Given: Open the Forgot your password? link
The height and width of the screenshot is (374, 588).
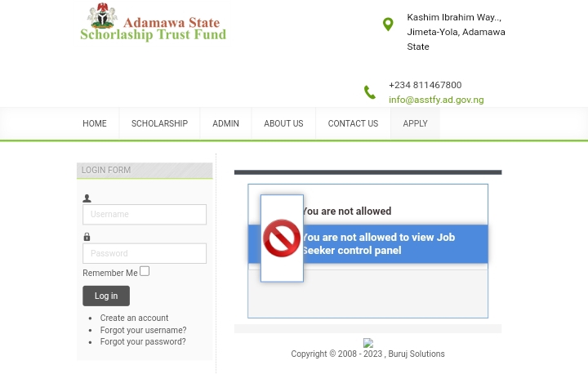Looking at the screenshot, I should tap(142, 341).
